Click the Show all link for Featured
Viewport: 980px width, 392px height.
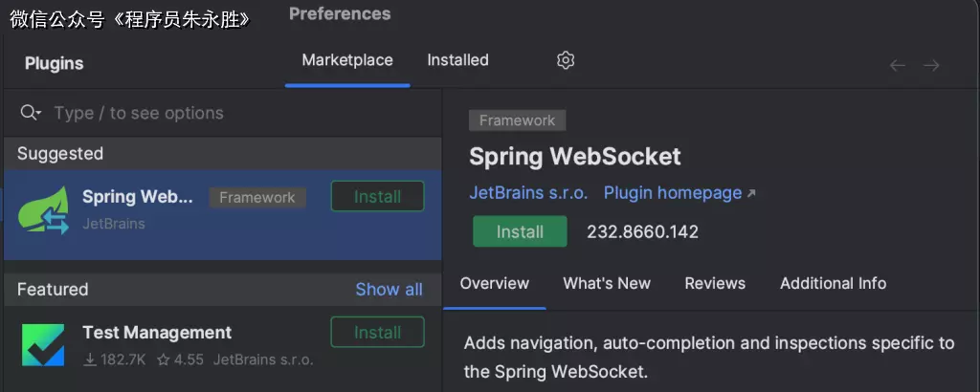[x=389, y=290]
